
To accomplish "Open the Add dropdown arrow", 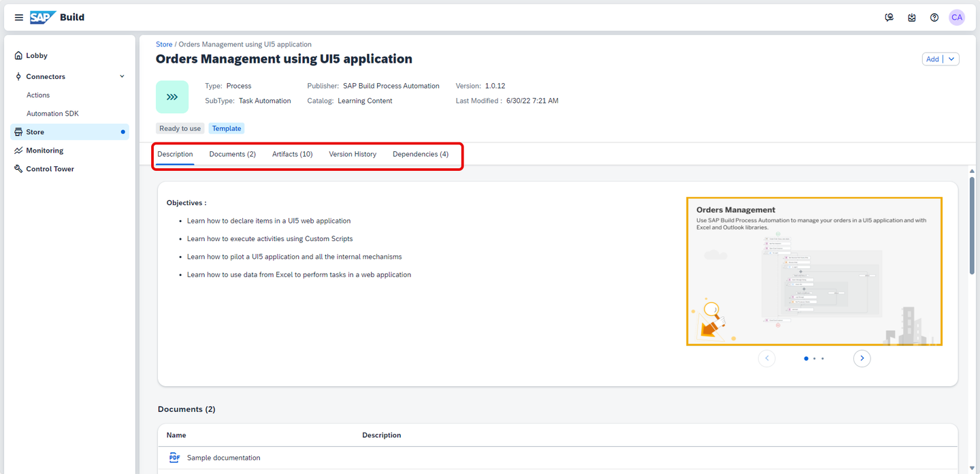I will (x=952, y=59).
